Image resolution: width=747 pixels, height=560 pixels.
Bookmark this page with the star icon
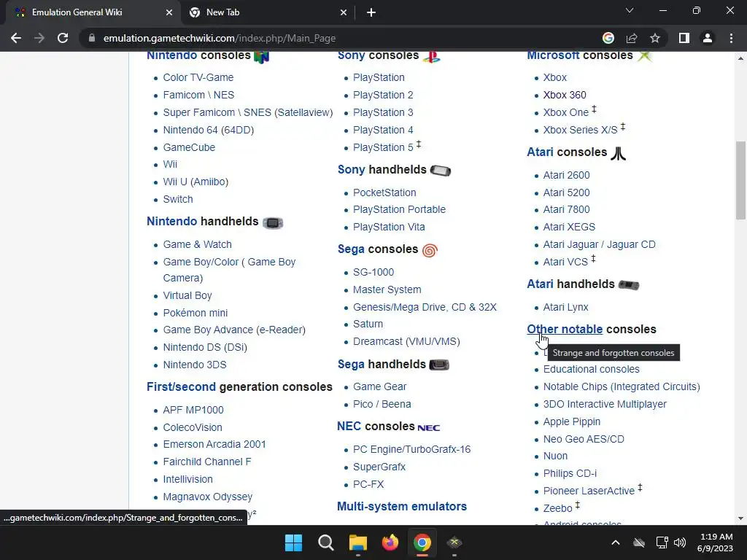[x=655, y=38]
